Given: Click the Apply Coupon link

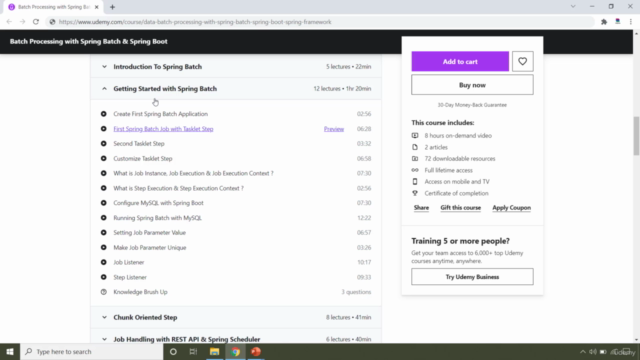Looking at the screenshot, I should pyautogui.click(x=511, y=208).
